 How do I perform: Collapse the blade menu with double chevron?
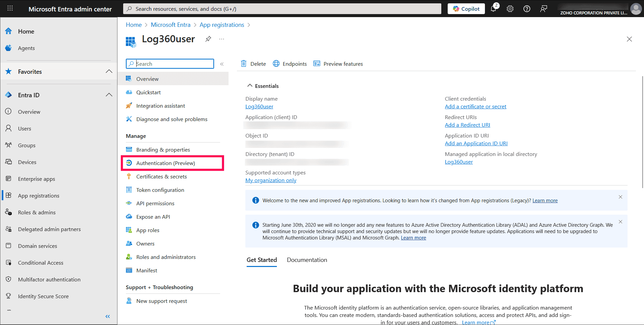pyautogui.click(x=222, y=64)
